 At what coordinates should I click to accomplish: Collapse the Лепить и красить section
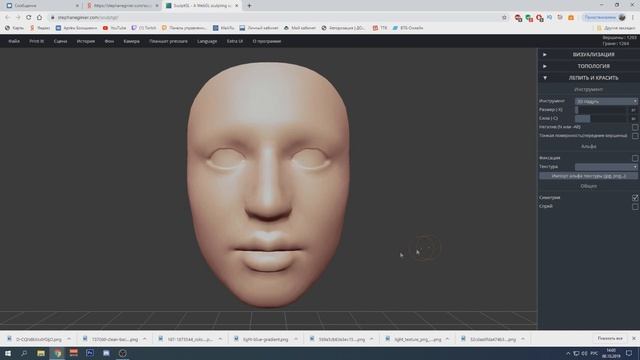(589, 78)
